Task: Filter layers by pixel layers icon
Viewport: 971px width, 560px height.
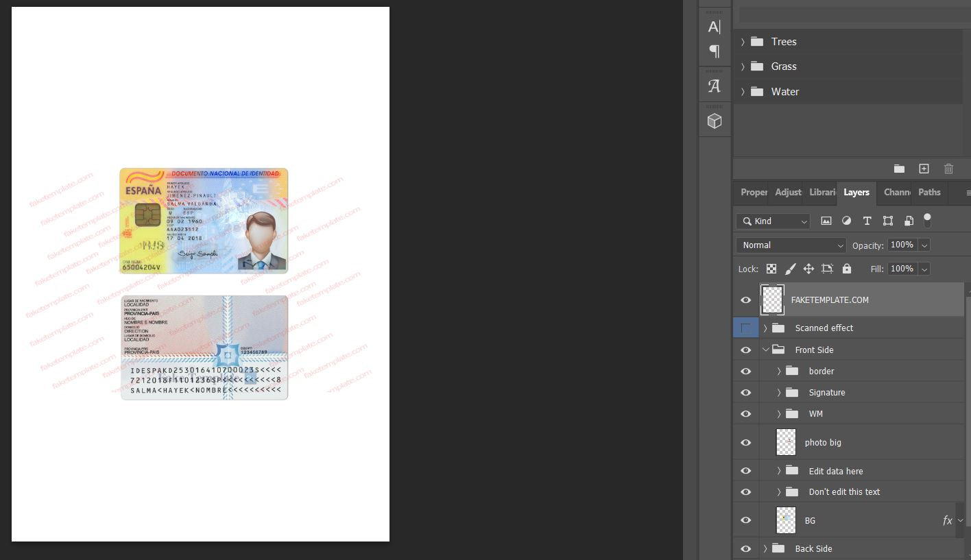Action: [x=826, y=221]
